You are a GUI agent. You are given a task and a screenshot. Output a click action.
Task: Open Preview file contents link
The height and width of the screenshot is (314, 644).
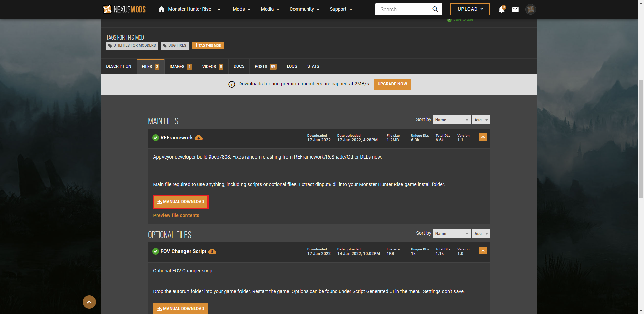[x=176, y=215]
